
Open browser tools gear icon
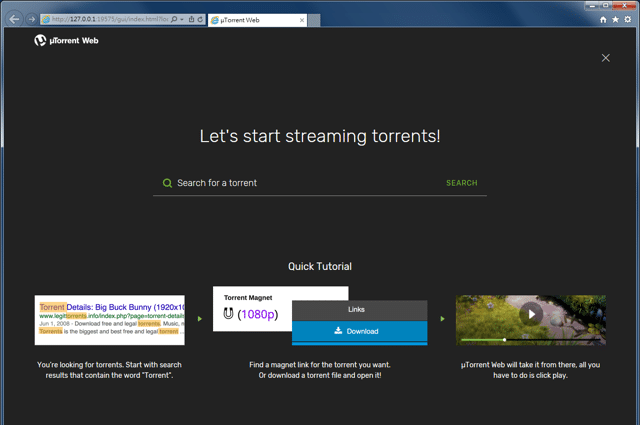628,20
